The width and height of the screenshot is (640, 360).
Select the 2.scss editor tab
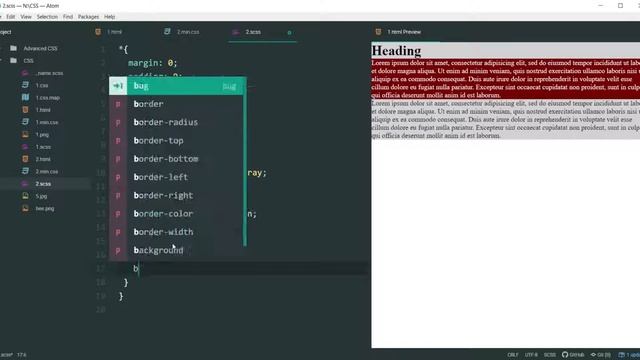[x=262, y=32]
